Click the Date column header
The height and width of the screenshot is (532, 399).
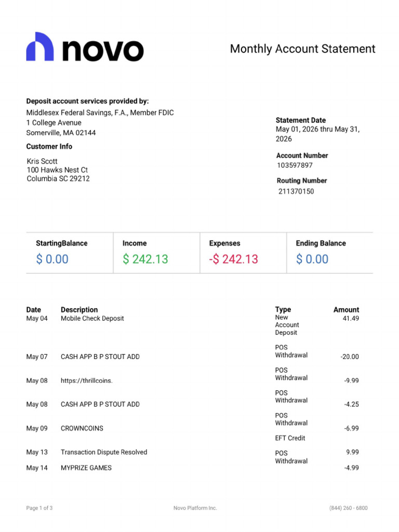click(34, 310)
